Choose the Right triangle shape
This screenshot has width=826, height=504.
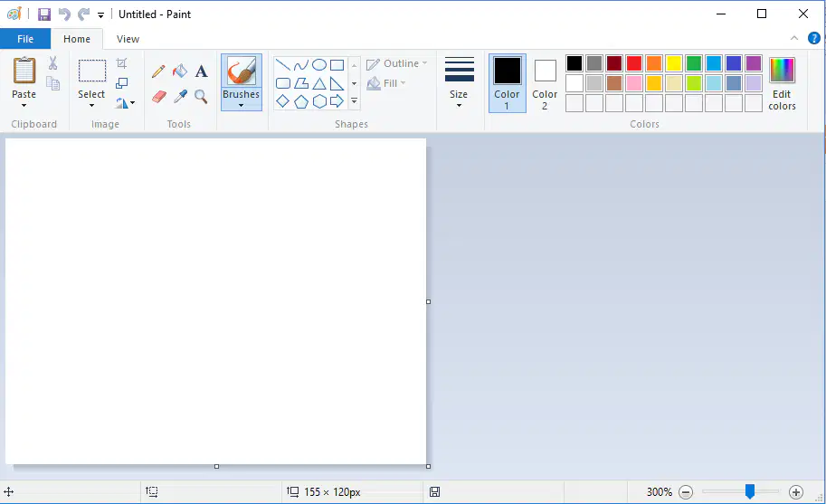click(337, 83)
